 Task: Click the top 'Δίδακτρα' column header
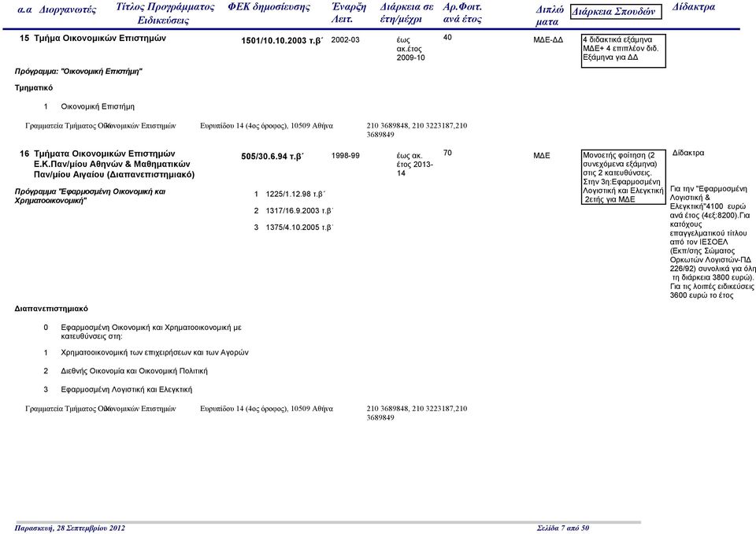click(x=693, y=7)
